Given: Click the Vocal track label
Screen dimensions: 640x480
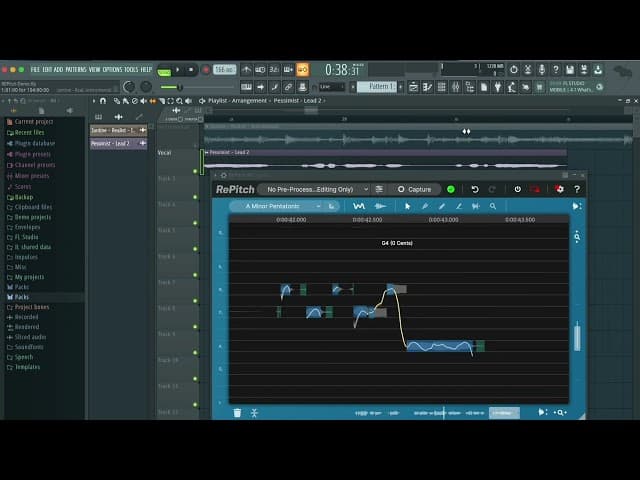Looking at the screenshot, I should tap(164, 153).
